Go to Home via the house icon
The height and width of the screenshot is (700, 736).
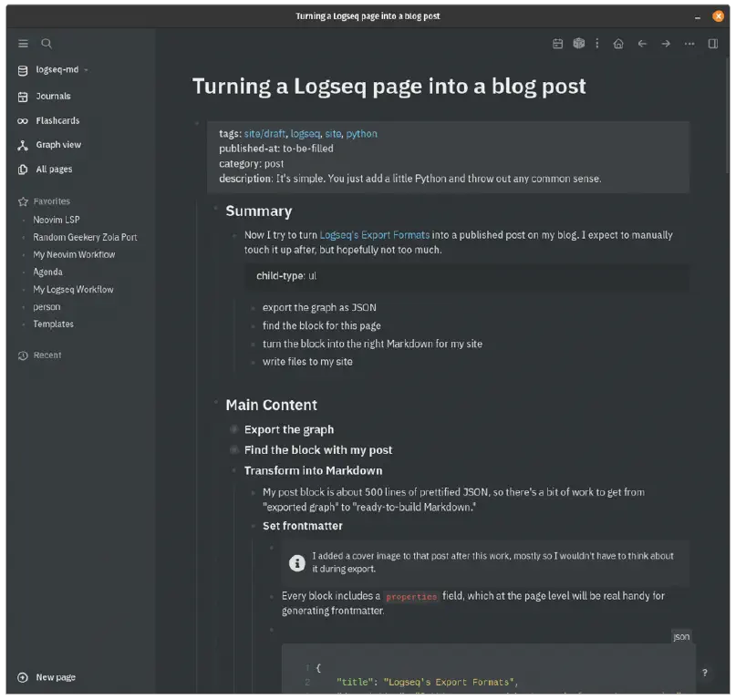pos(618,44)
